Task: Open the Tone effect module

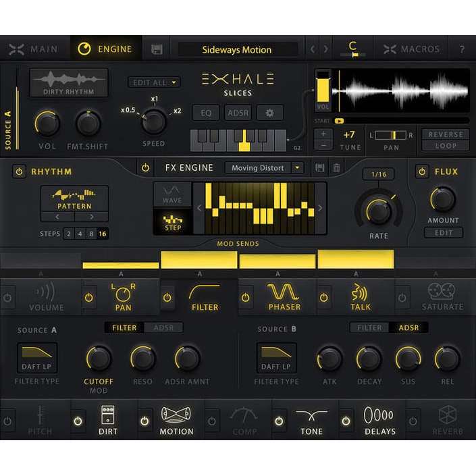Action: [x=311, y=421]
